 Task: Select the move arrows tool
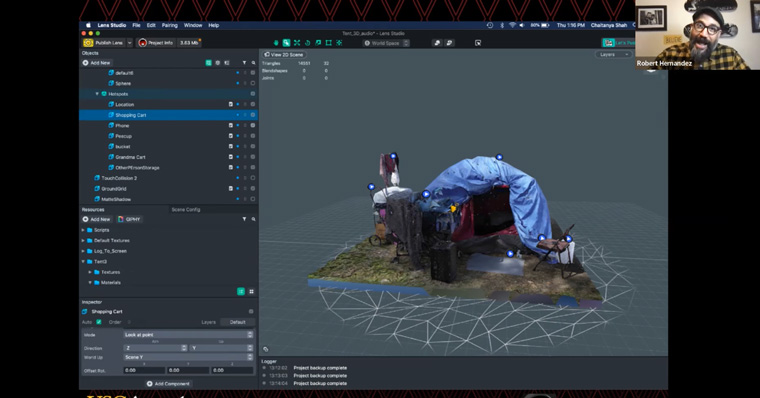tap(297, 43)
